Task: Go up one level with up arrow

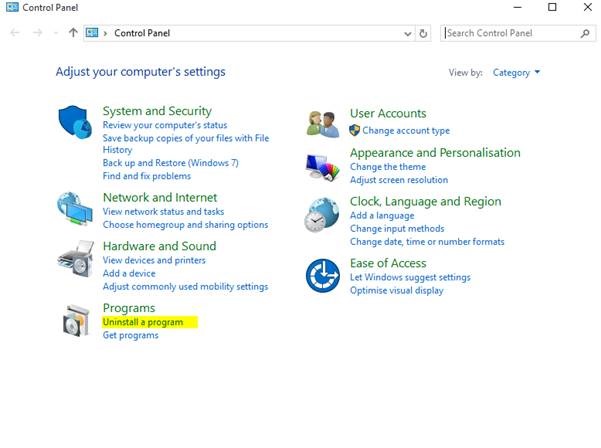Action: 73,33
